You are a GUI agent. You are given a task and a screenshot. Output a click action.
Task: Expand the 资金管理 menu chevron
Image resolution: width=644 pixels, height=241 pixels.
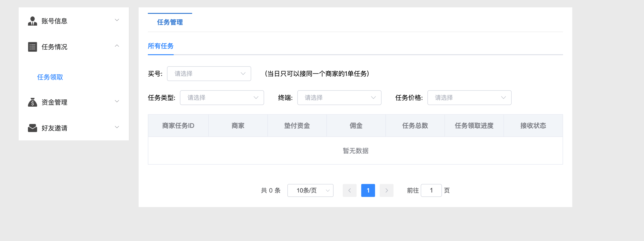(x=117, y=101)
